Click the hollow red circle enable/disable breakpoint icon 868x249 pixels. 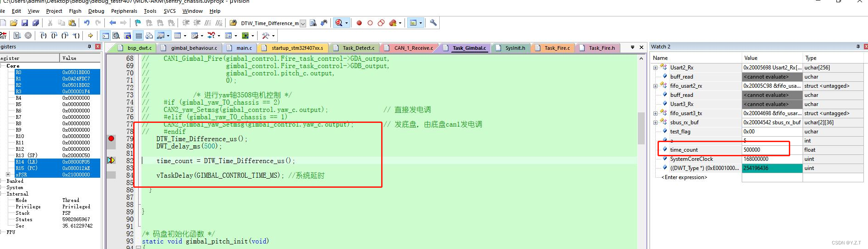click(x=370, y=23)
